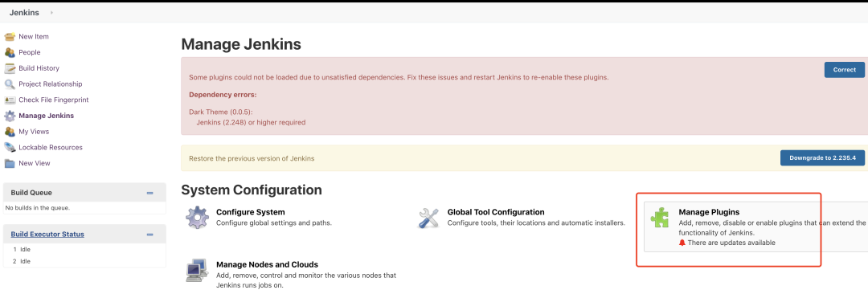The height and width of the screenshot is (294, 868).
Task: Click the My Views icon
Action: click(x=10, y=132)
